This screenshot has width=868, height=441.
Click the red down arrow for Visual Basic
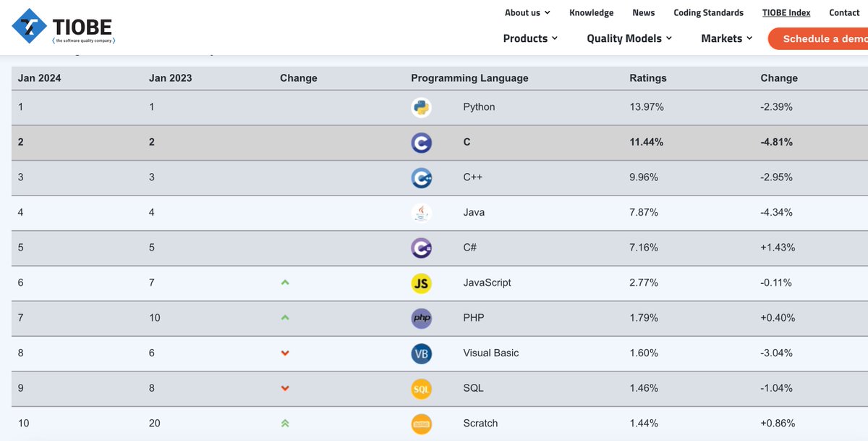coord(285,353)
